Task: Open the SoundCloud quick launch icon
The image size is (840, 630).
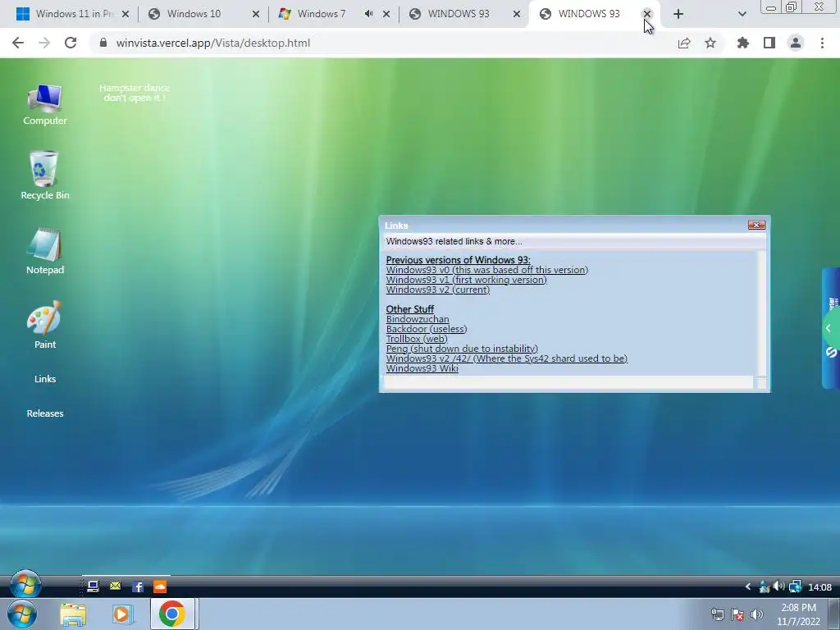Action: point(160,587)
